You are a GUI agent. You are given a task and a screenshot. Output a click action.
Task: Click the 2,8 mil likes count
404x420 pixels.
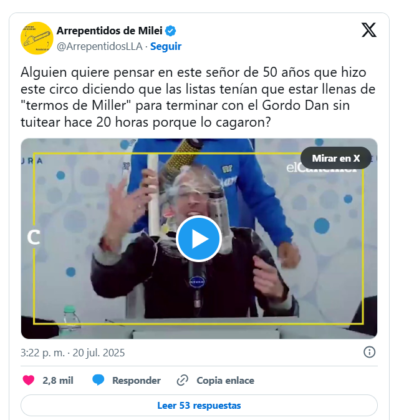(x=58, y=380)
